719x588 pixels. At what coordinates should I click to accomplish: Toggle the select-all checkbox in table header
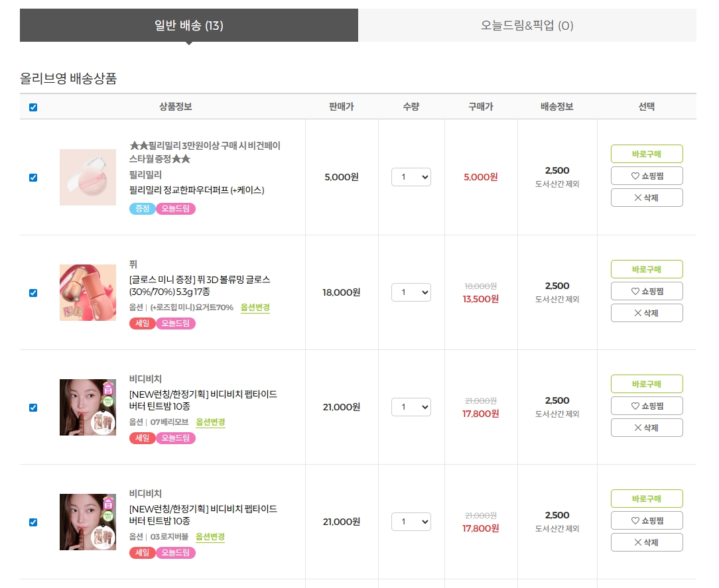click(x=33, y=107)
